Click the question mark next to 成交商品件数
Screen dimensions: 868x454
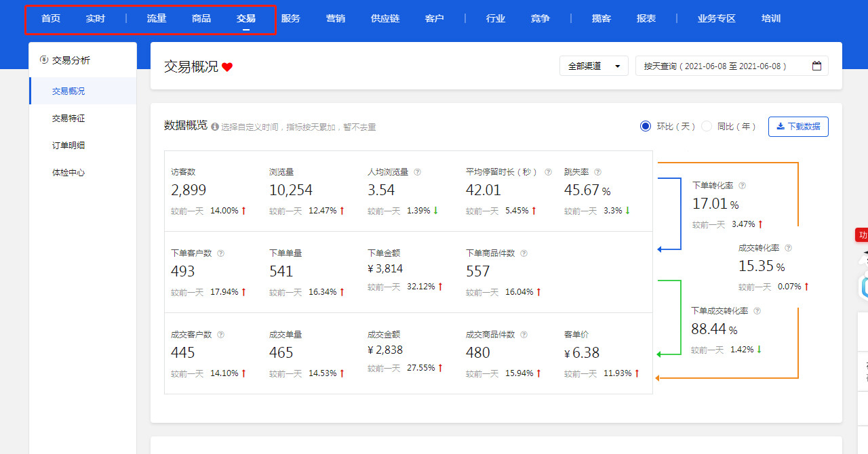coord(524,335)
